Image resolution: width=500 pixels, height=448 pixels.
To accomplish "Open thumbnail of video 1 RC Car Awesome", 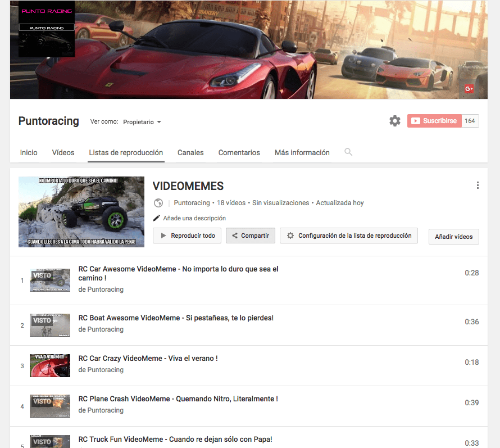I will coord(50,280).
